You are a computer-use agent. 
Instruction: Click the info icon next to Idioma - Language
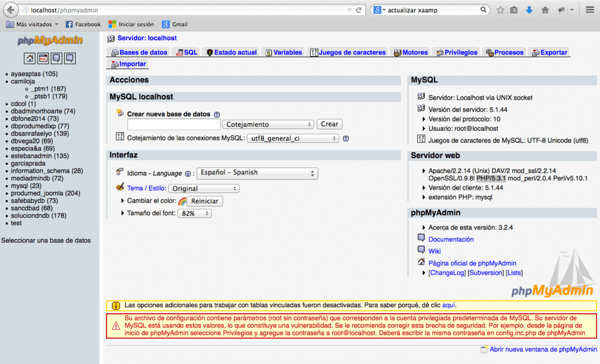[x=188, y=174]
